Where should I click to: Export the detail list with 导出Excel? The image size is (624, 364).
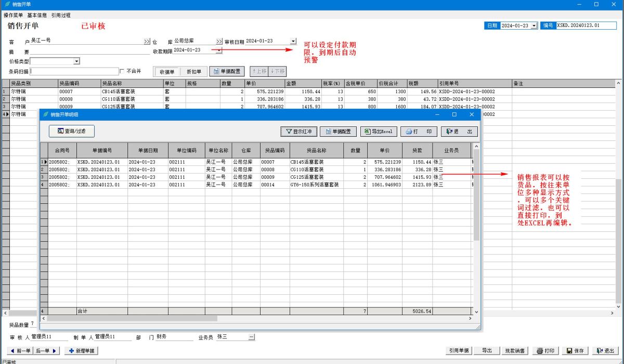click(x=378, y=132)
